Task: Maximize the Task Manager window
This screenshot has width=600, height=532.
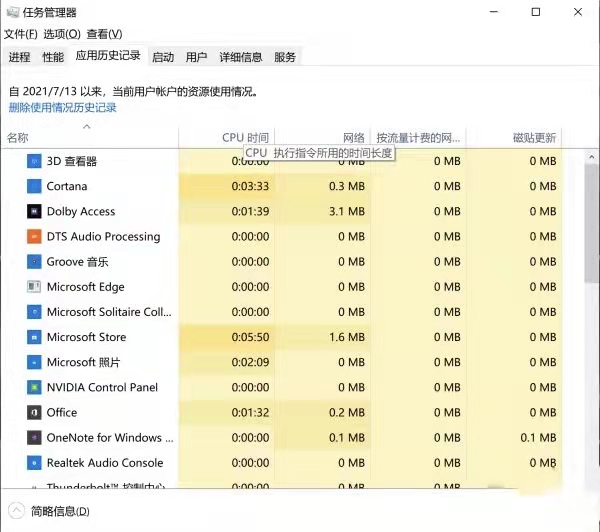Action: click(536, 12)
